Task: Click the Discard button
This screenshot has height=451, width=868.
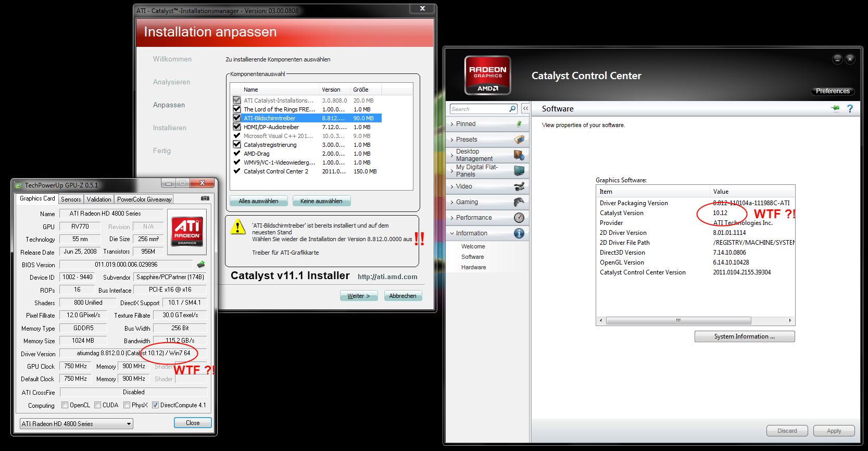Action: (x=787, y=431)
